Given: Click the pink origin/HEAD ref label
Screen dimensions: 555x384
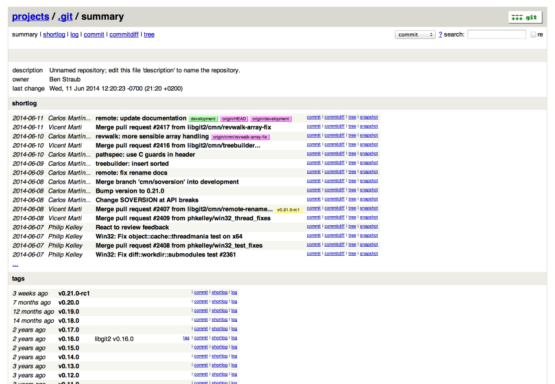Looking at the screenshot, I should [x=234, y=119].
